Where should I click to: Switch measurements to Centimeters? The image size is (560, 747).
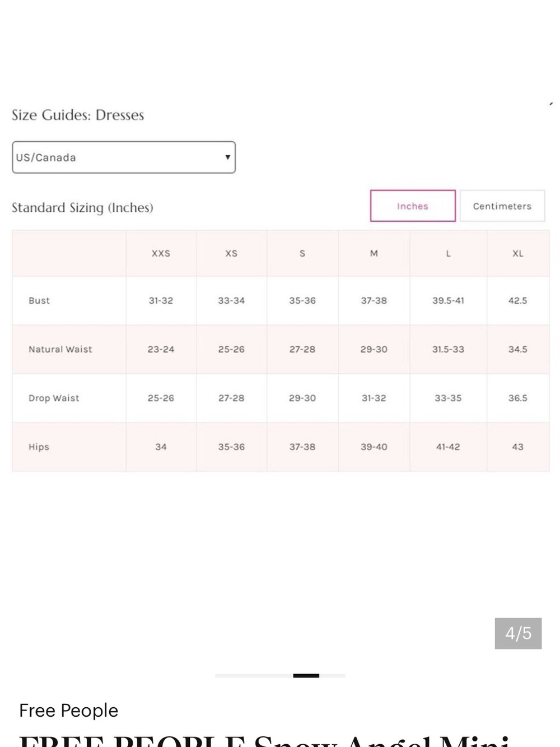click(x=502, y=206)
